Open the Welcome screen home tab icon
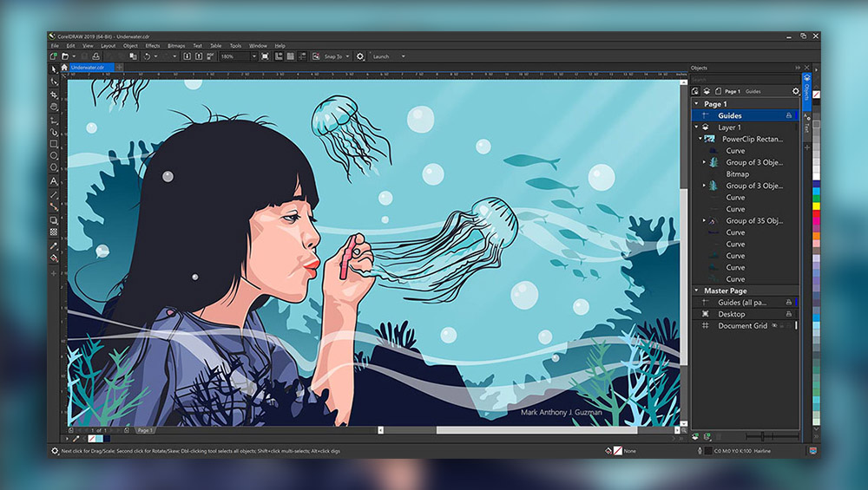 pos(64,68)
